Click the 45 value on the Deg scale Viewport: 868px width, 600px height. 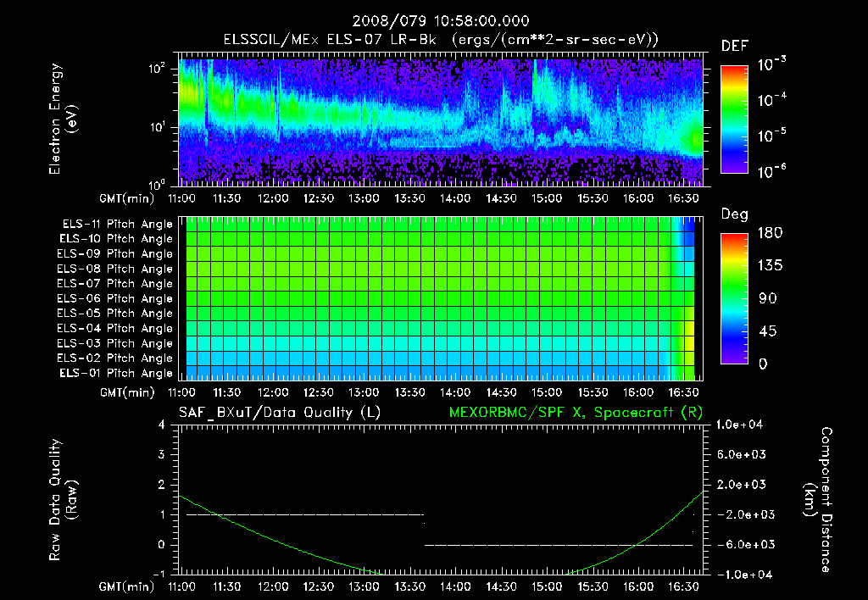coord(767,331)
